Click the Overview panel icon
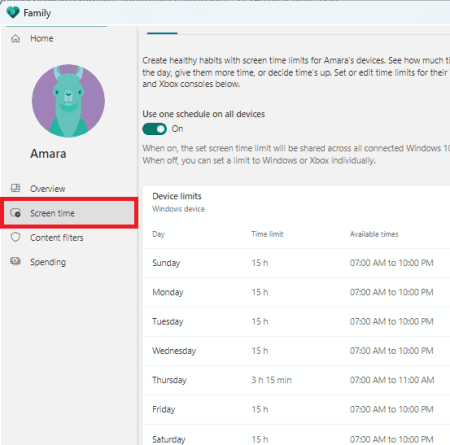This screenshot has width=450, height=445. click(15, 188)
